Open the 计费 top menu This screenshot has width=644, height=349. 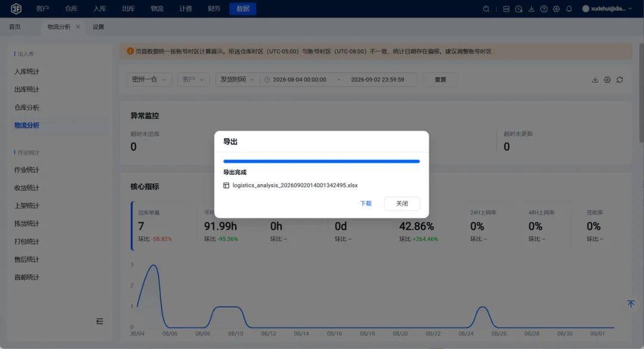185,8
